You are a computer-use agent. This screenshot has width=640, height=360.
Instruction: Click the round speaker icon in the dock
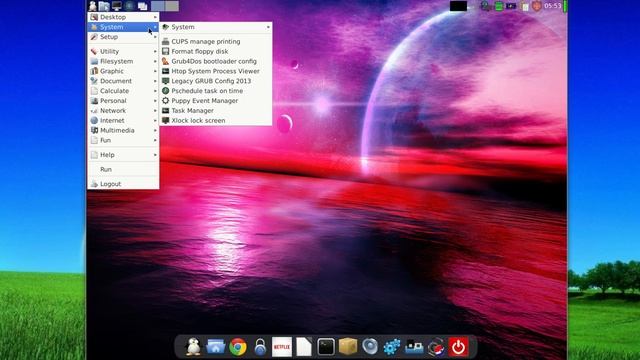point(370,347)
